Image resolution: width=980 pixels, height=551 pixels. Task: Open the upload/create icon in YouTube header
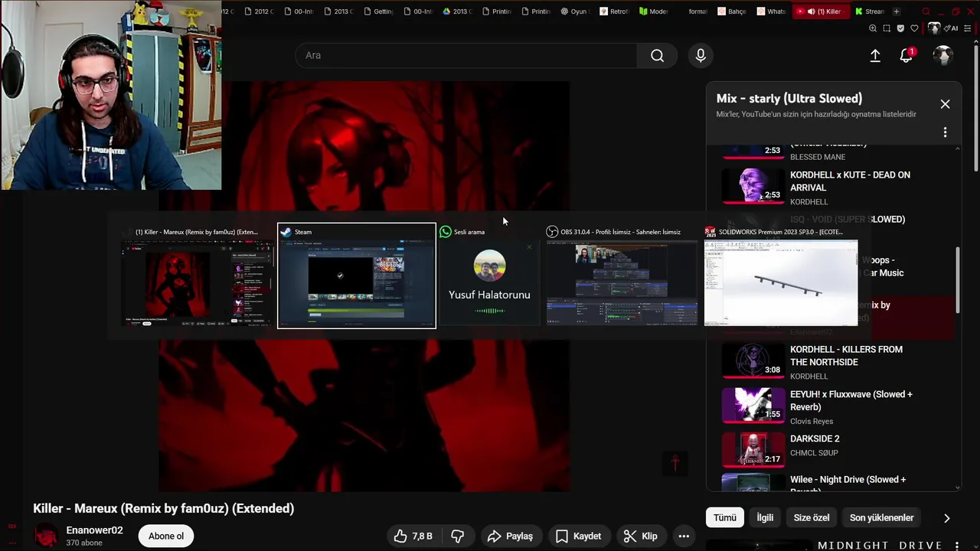875,55
